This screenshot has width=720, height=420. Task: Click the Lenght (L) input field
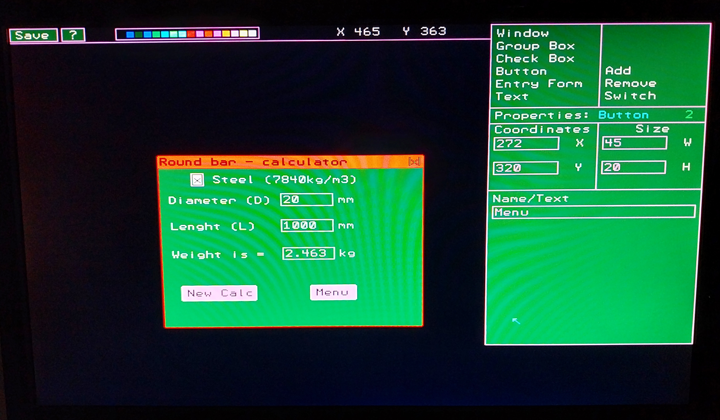[306, 226]
